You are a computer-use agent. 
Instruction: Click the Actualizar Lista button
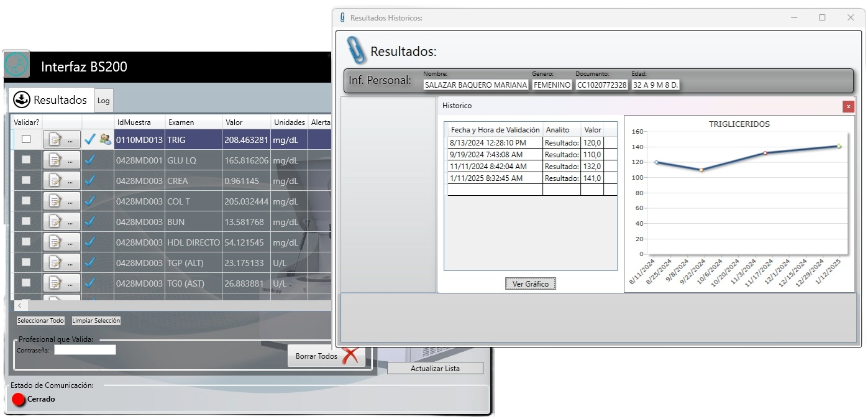[435, 369]
